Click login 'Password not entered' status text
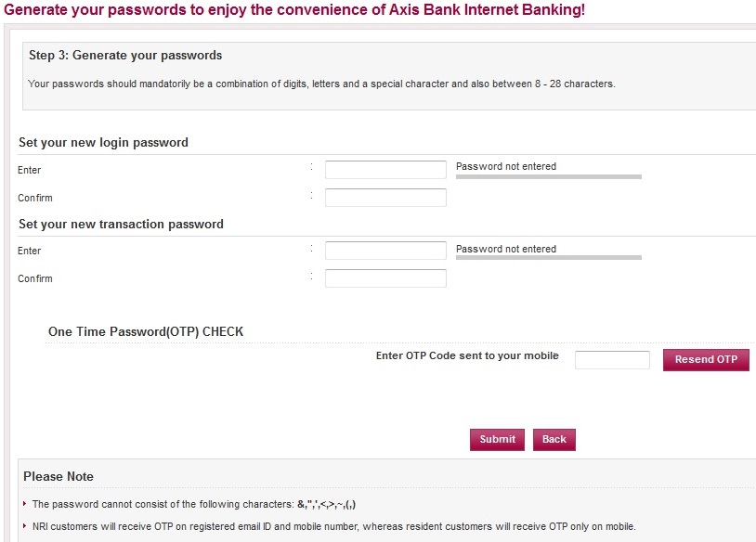The height and width of the screenshot is (542, 756). [x=506, y=166]
